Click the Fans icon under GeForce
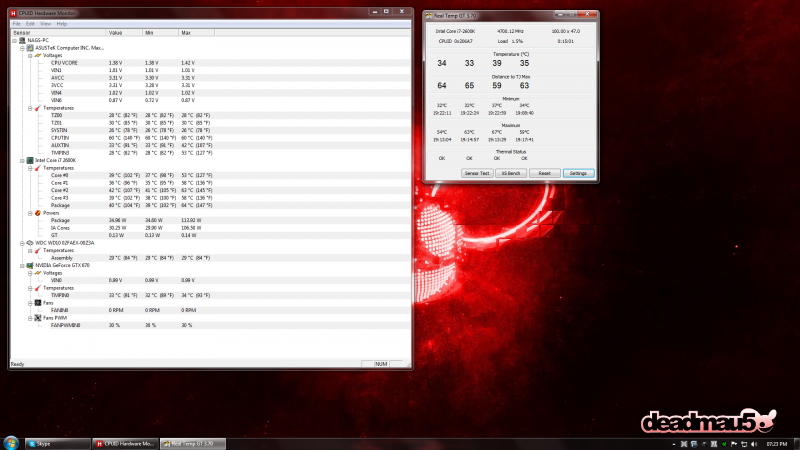The height and width of the screenshot is (450, 800). 38,303
